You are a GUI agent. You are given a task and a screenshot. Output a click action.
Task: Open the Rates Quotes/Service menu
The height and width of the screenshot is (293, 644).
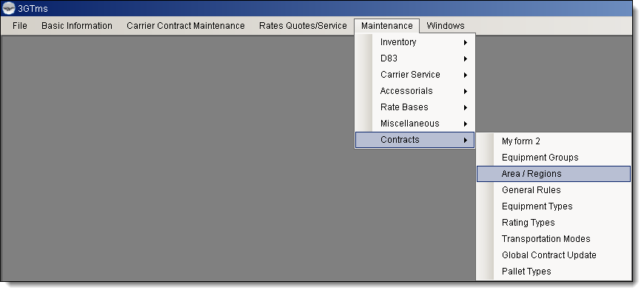pyautogui.click(x=303, y=26)
